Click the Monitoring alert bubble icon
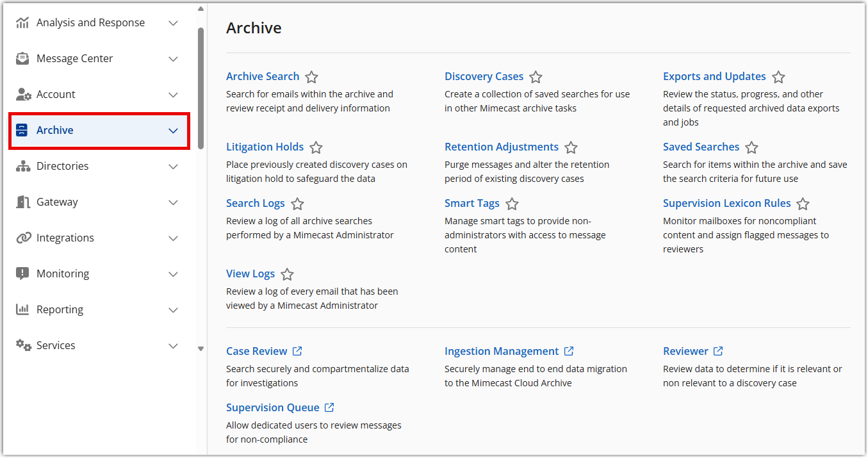The height and width of the screenshot is (458, 868). [23, 274]
